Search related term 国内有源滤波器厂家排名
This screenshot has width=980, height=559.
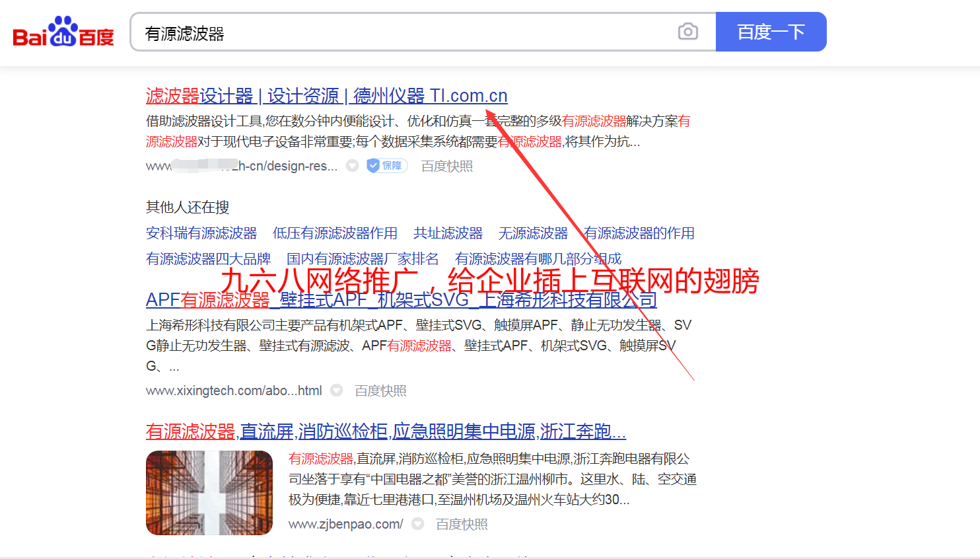point(363,259)
